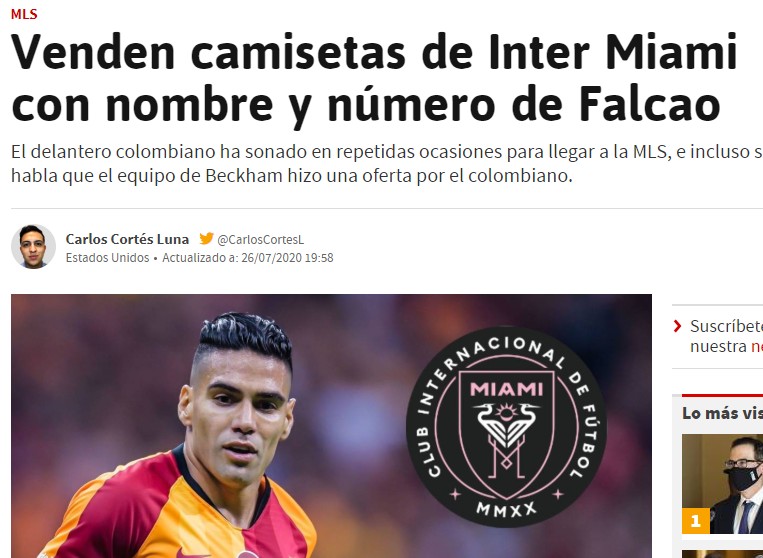The width and height of the screenshot is (763, 558).
Task: Click the MMXX text on the badge
Action: (x=506, y=509)
